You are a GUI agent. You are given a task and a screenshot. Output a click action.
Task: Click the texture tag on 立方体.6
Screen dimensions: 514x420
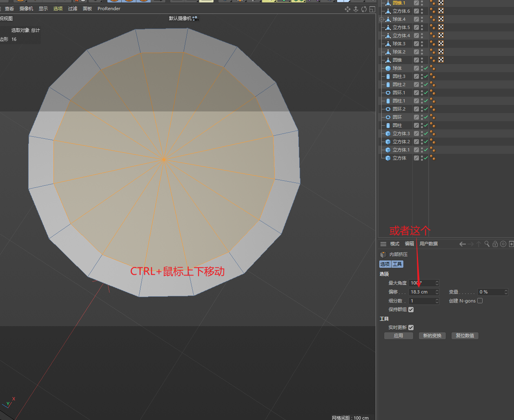pyautogui.click(x=441, y=11)
